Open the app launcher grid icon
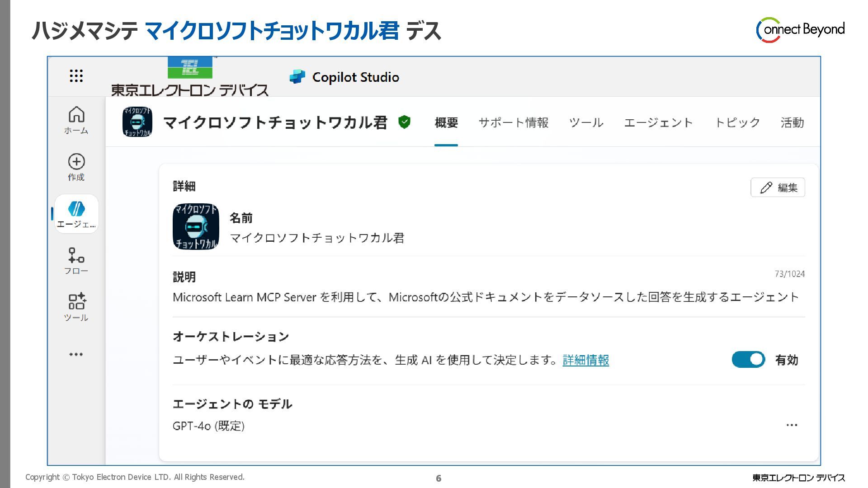The height and width of the screenshot is (488, 868). (76, 76)
